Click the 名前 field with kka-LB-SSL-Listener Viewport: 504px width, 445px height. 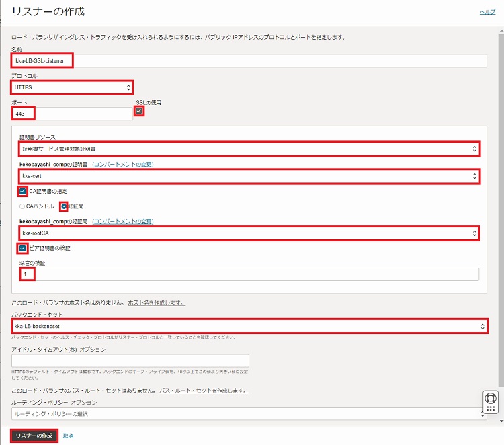point(249,60)
